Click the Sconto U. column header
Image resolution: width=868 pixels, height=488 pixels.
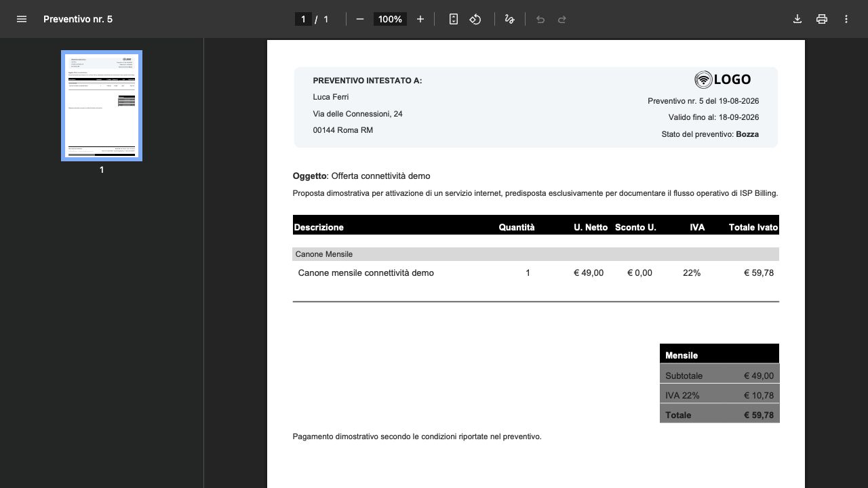pos(635,227)
